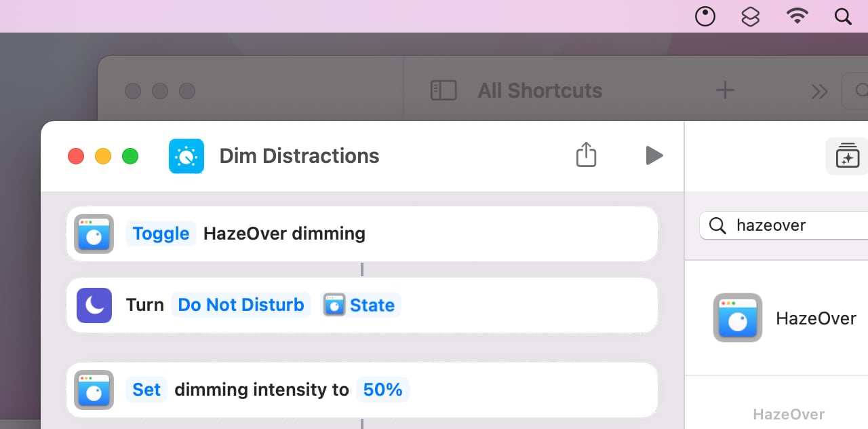Change the 50% dimming intensity value
This screenshot has width=868, height=429.
383,390
